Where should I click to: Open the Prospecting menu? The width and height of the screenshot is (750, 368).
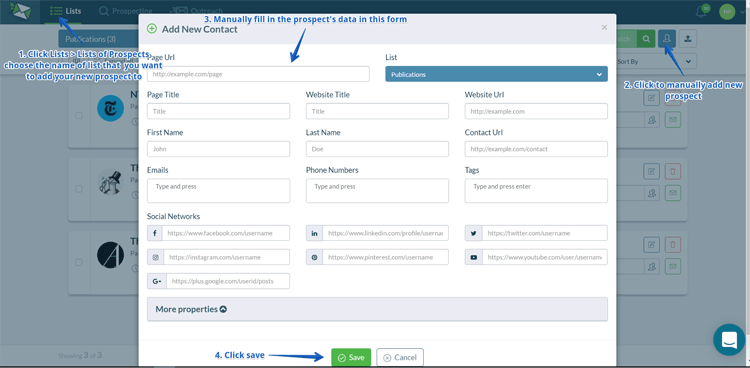(x=125, y=11)
